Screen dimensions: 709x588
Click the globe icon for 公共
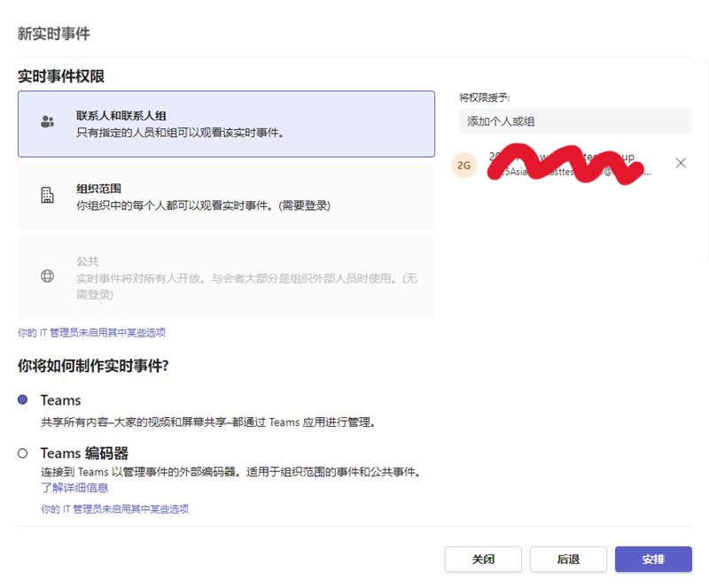click(47, 275)
